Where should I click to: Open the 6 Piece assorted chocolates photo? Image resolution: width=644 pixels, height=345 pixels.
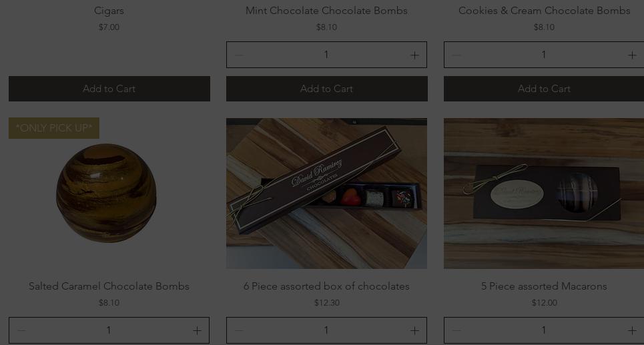point(326,194)
